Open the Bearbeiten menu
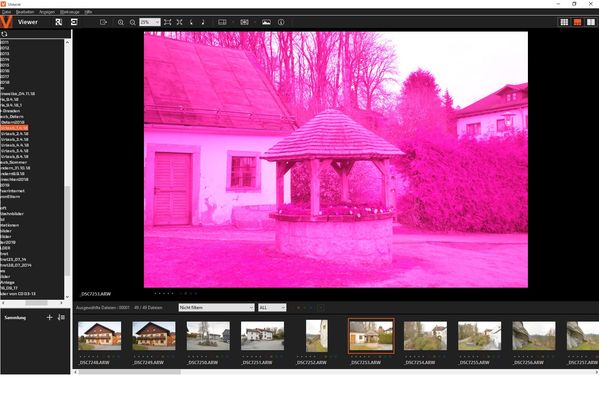Image resolution: width=599 pixels, height=416 pixels. pyautogui.click(x=25, y=12)
